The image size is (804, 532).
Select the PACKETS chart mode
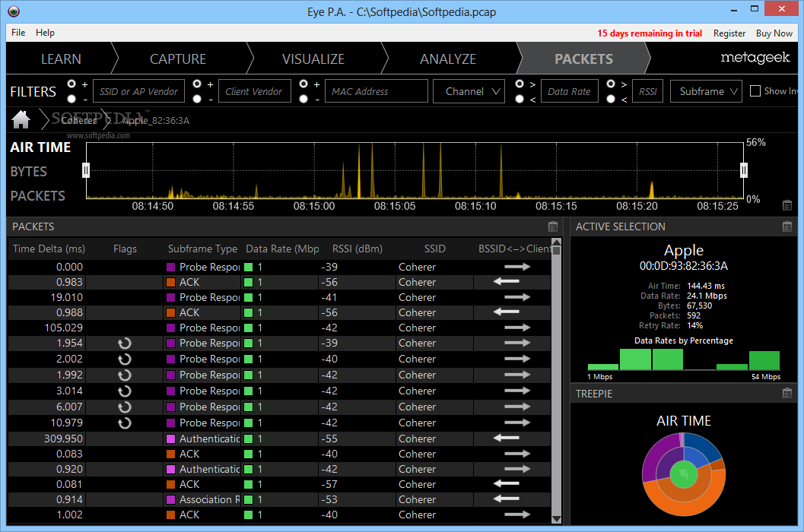pyautogui.click(x=38, y=196)
